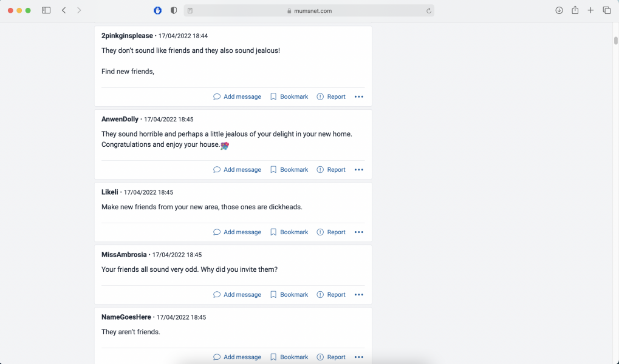The width and height of the screenshot is (619, 364).
Task: Bookmark AnwenDolly's reply
Action: coord(289,170)
